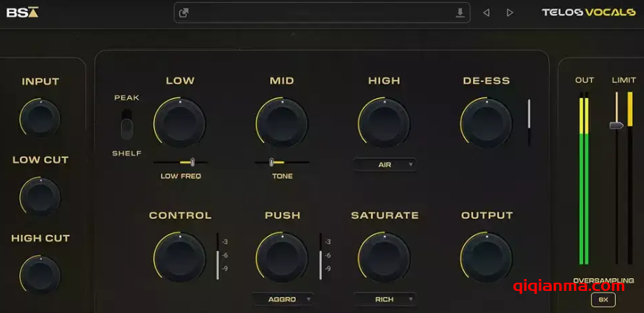Click the HIGH CUT knob
The width and height of the screenshot is (644, 313).
click(41, 275)
